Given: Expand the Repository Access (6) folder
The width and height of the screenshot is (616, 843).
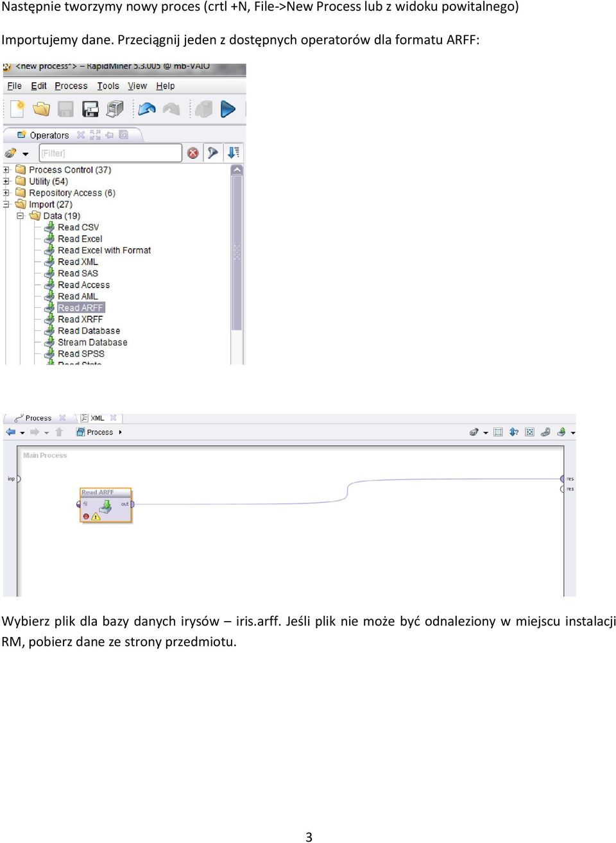Looking at the screenshot, I should tap(6, 193).
